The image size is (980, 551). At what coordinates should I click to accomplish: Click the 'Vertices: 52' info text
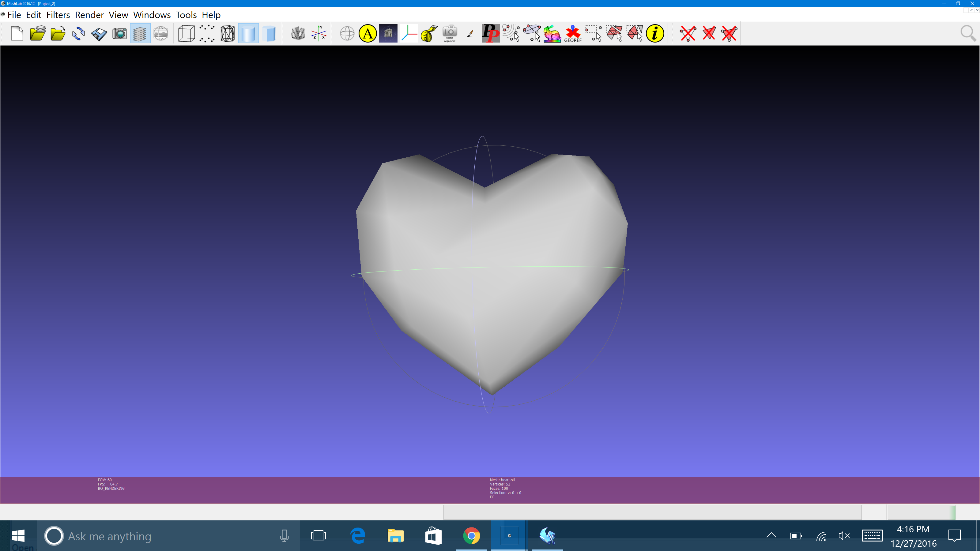click(500, 484)
